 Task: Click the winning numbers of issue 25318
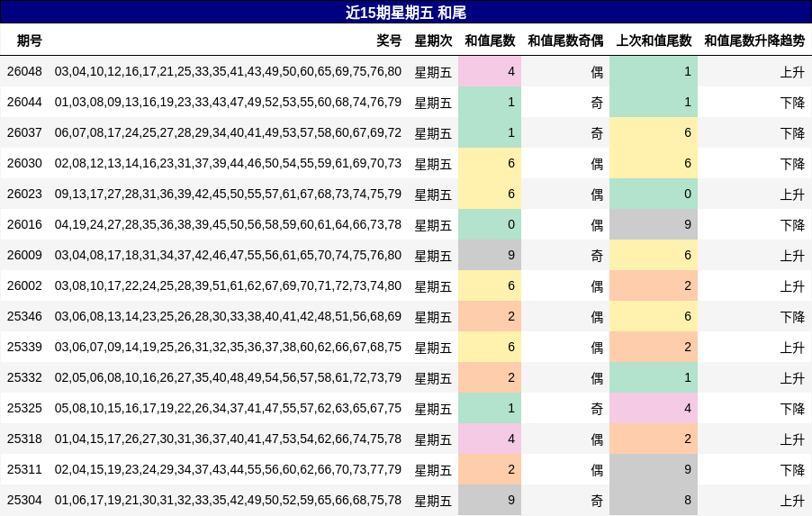228,439
